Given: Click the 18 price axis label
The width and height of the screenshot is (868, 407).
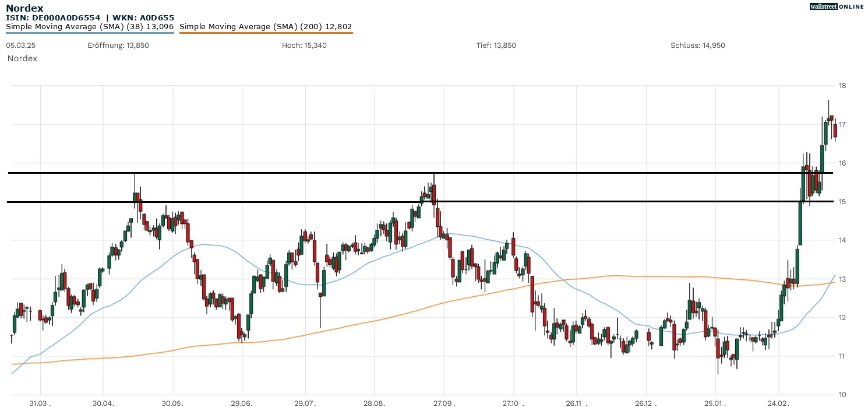Looking at the screenshot, I should click(842, 86).
